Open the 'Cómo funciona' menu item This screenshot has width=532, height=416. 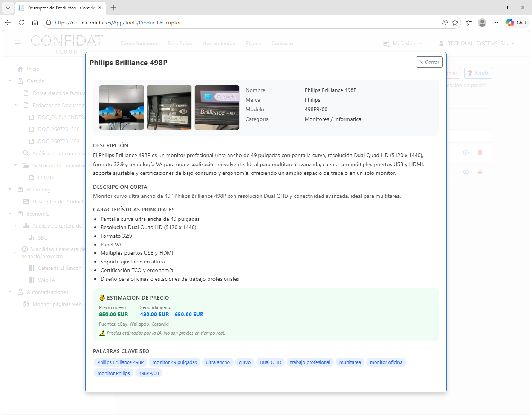pos(139,43)
